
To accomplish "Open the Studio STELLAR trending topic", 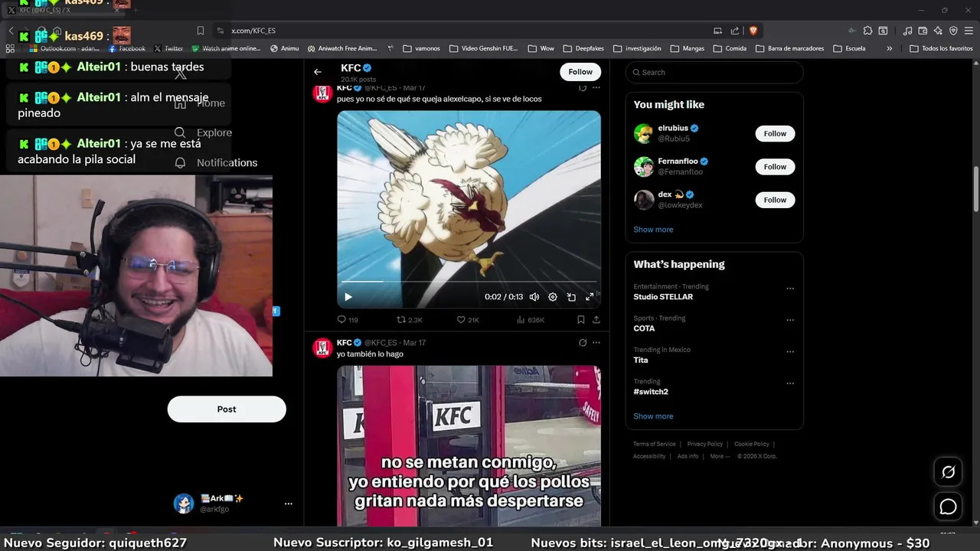I will (663, 297).
